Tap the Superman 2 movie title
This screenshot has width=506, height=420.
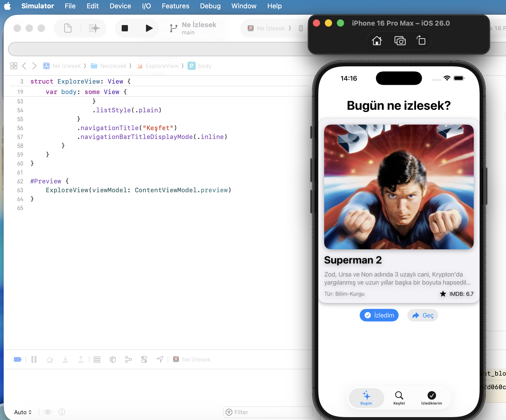pyautogui.click(x=353, y=260)
